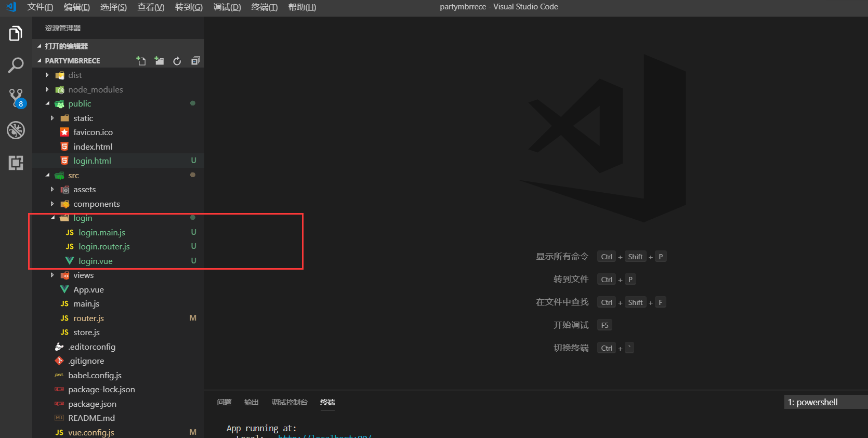Click the markdown icon beside README.md
Viewport: 868px width, 438px height.
point(59,418)
